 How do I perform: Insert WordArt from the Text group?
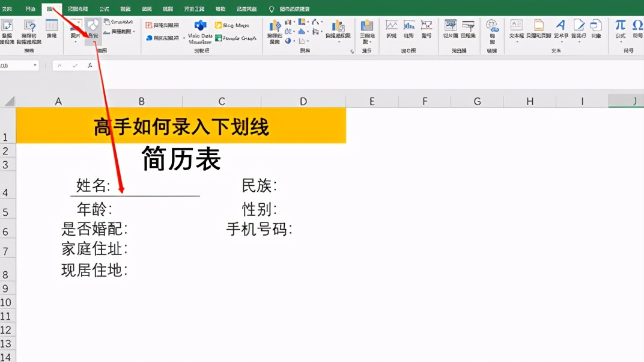(560, 28)
